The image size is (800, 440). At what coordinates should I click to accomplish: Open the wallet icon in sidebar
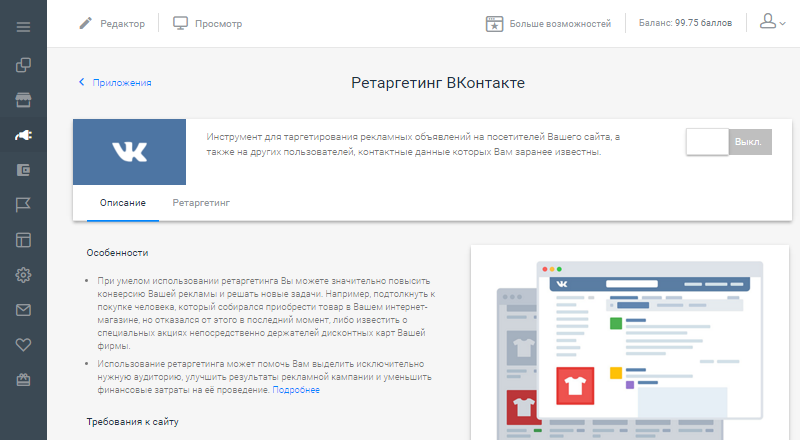(x=23, y=170)
